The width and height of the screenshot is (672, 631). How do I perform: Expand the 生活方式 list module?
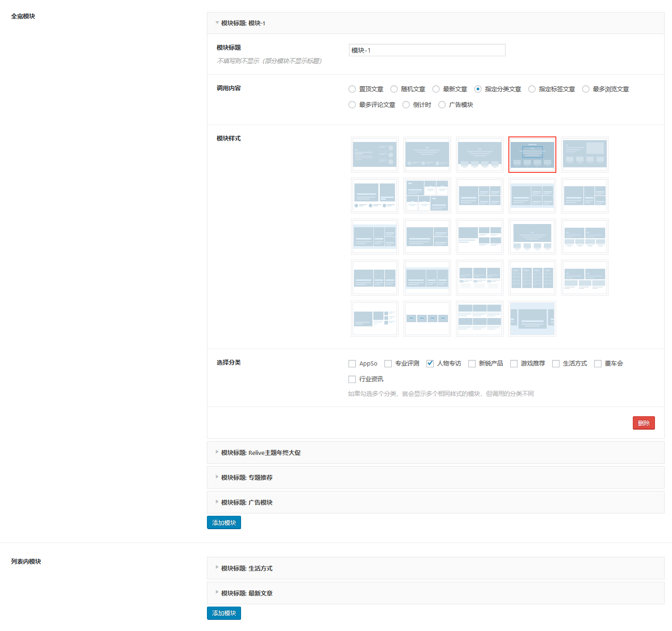[x=247, y=568]
